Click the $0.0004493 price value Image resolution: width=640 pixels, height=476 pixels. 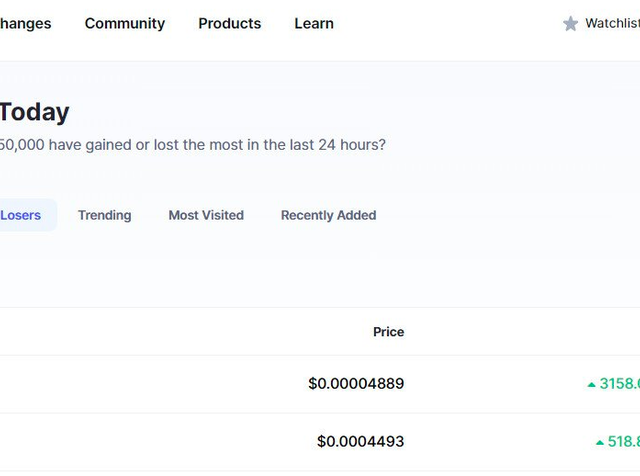click(360, 442)
